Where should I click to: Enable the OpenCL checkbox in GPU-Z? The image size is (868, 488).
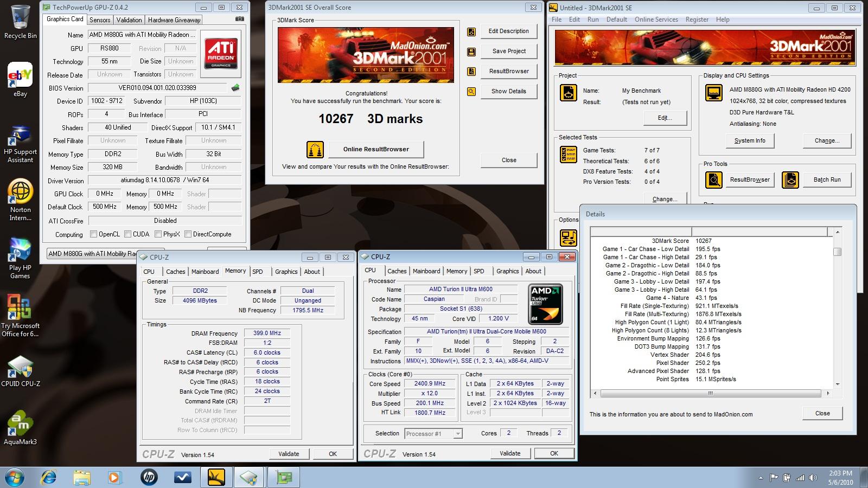93,234
